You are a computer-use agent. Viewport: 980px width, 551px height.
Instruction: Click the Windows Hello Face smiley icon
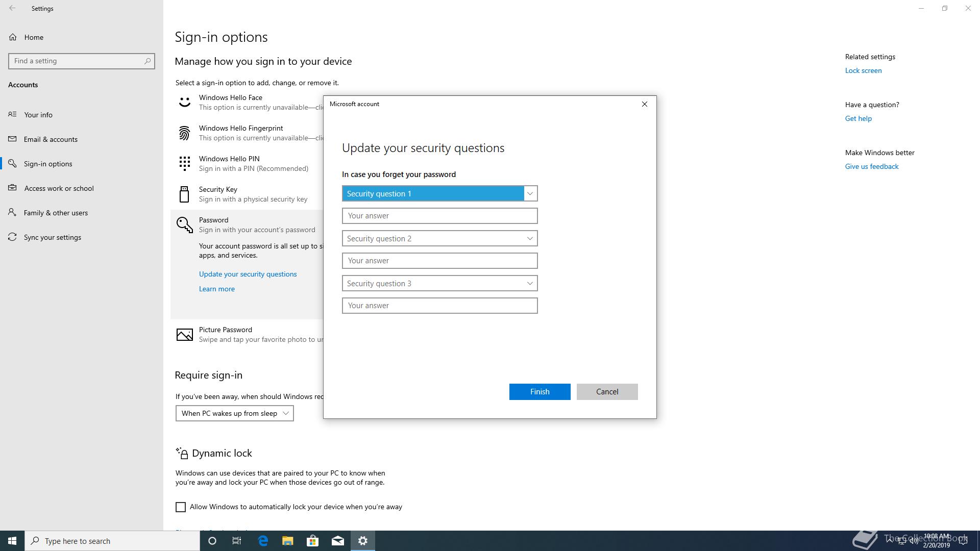pyautogui.click(x=184, y=103)
